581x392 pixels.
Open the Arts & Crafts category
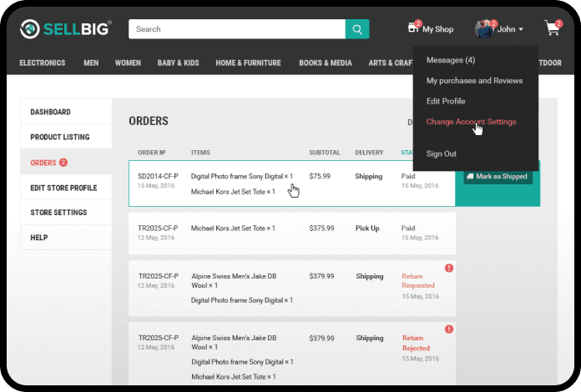[391, 63]
